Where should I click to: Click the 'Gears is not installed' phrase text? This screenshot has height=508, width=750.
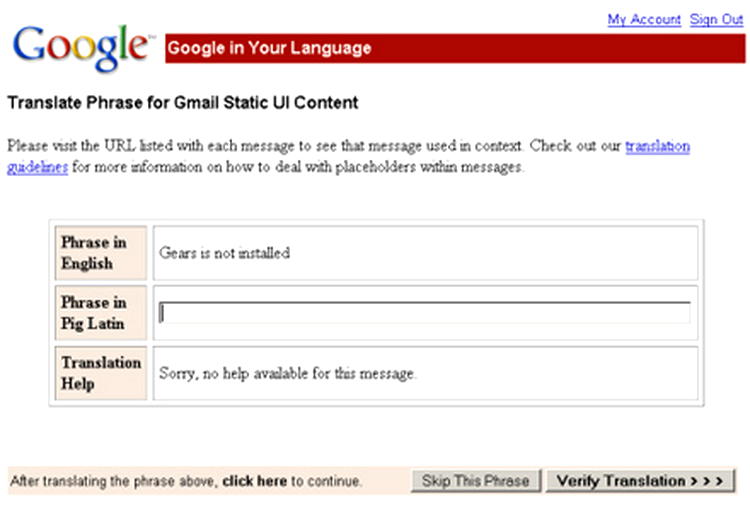click(x=224, y=253)
